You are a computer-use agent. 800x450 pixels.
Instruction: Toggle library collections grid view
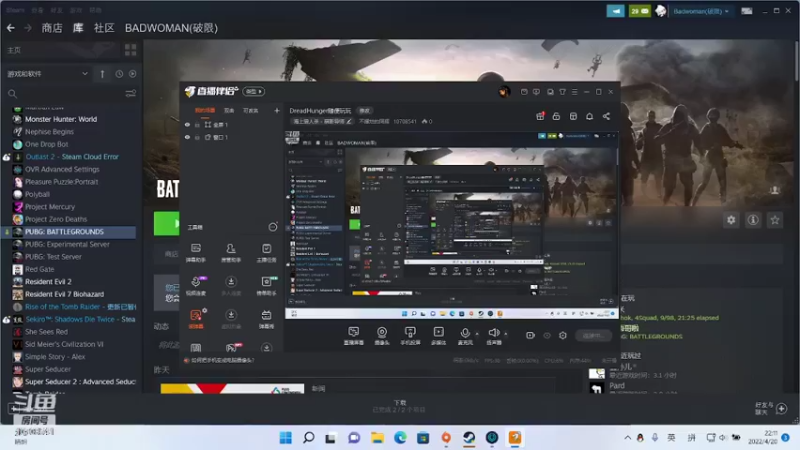131,50
